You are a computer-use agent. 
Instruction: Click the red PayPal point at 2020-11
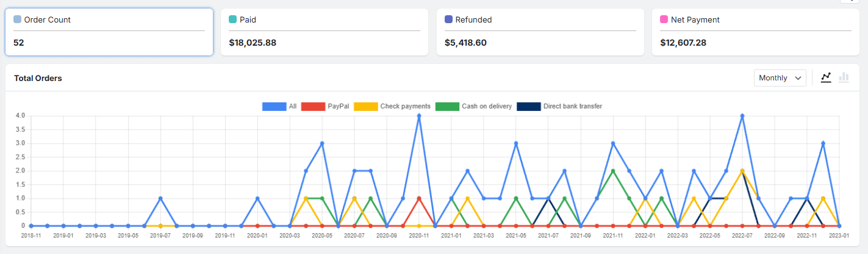pyautogui.click(x=419, y=198)
